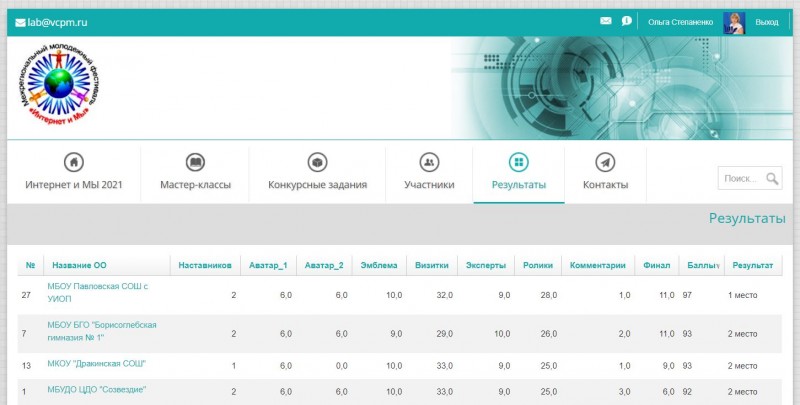800x405 pixels.
Task: Click the notifications speech bubble icon
Action: pos(626,21)
